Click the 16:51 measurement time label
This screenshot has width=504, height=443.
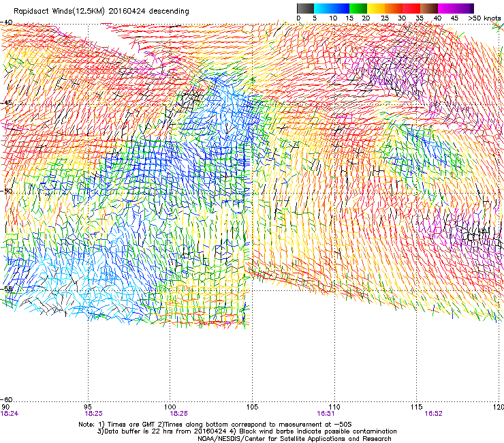326,414
